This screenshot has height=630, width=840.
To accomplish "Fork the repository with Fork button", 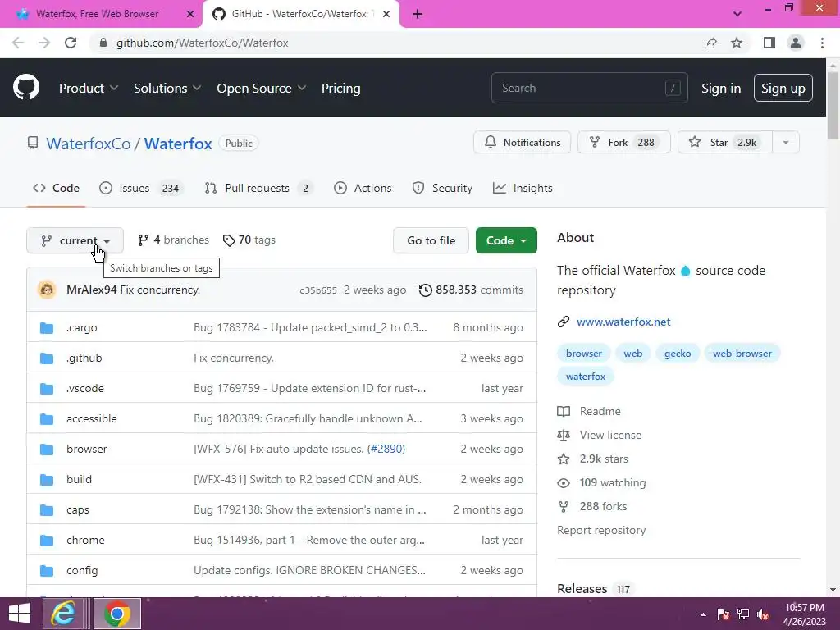I will coord(624,143).
